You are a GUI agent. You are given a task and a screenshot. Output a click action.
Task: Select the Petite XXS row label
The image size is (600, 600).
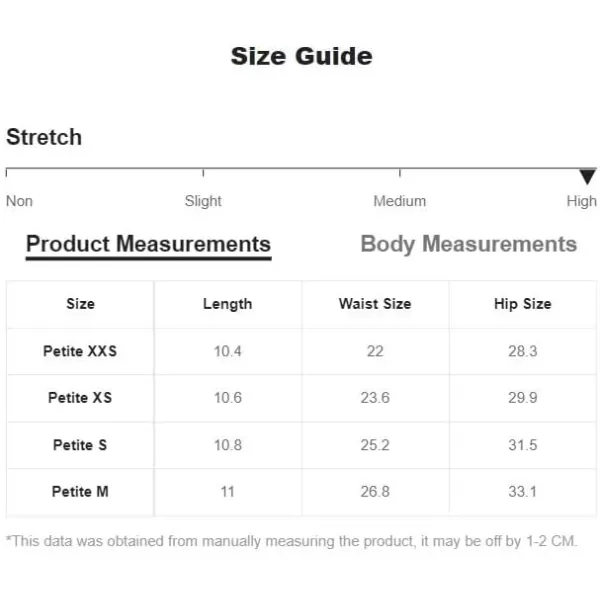(80, 351)
